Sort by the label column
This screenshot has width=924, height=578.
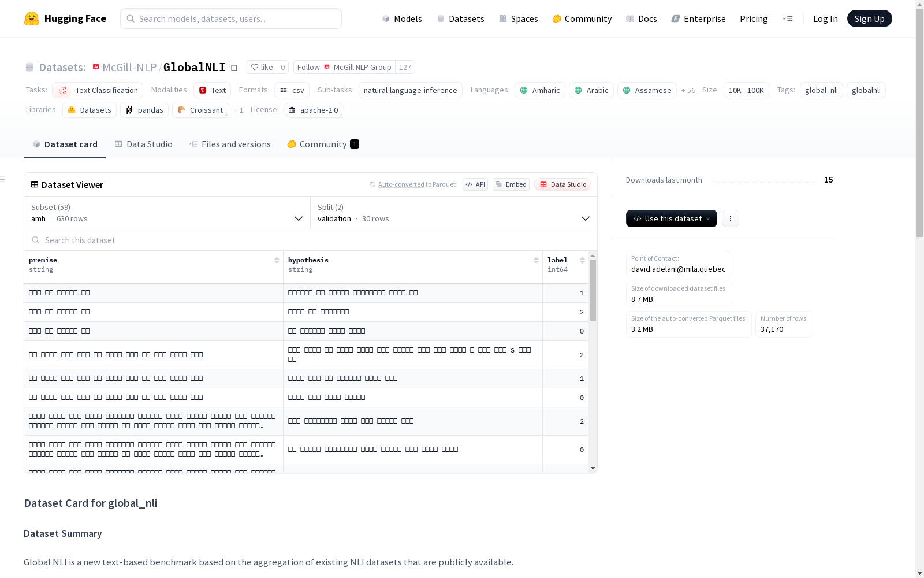pos(582,260)
